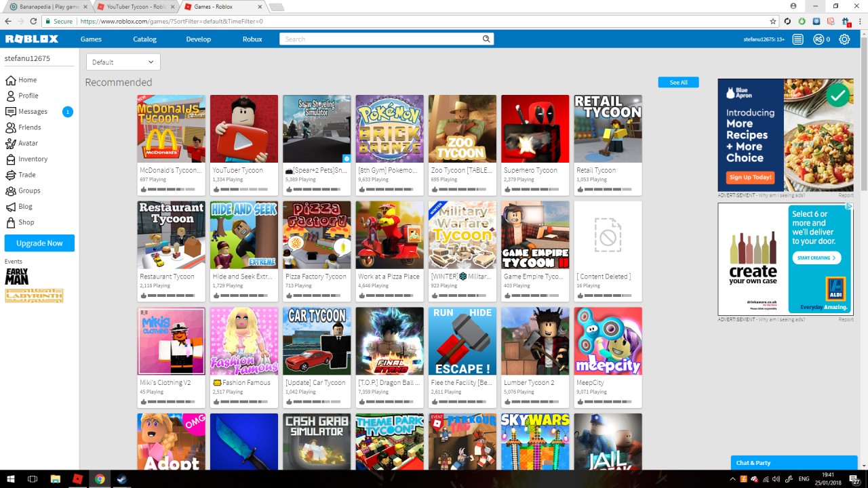Open Inventory from the sidebar

click(33, 159)
